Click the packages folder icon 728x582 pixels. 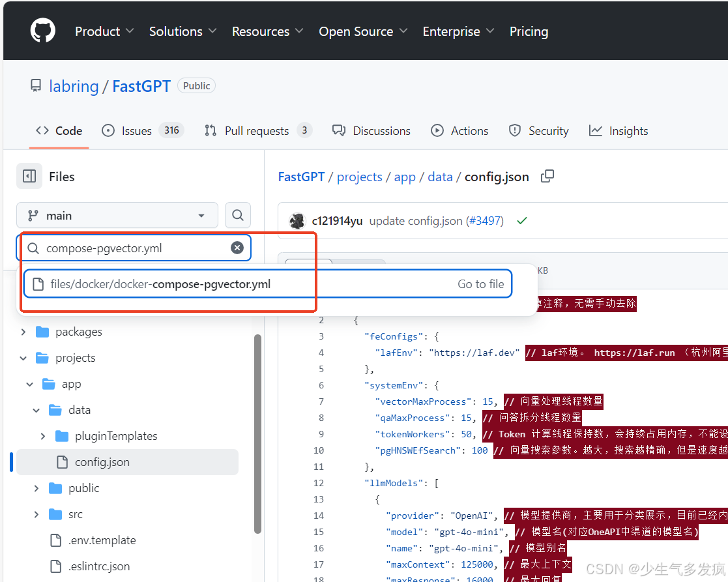click(43, 332)
